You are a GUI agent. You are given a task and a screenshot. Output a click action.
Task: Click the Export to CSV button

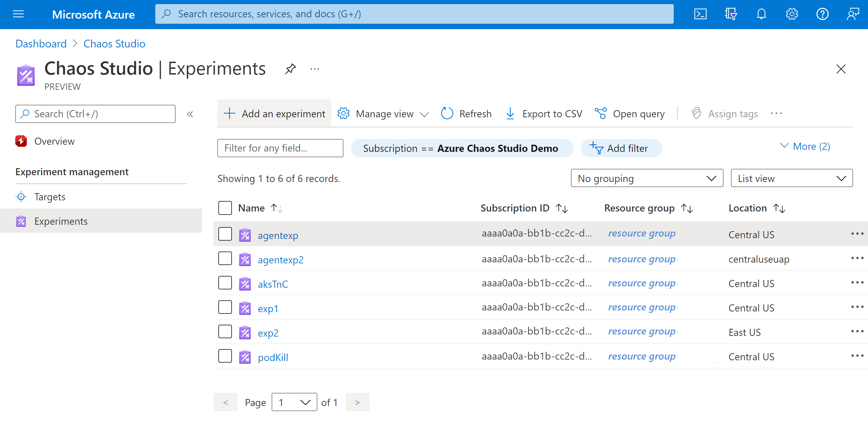click(x=545, y=114)
